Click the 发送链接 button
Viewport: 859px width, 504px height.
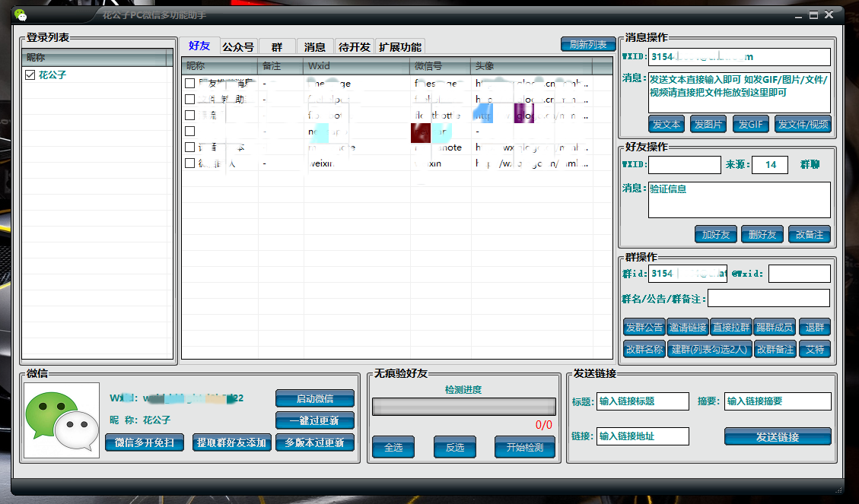[778, 436]
